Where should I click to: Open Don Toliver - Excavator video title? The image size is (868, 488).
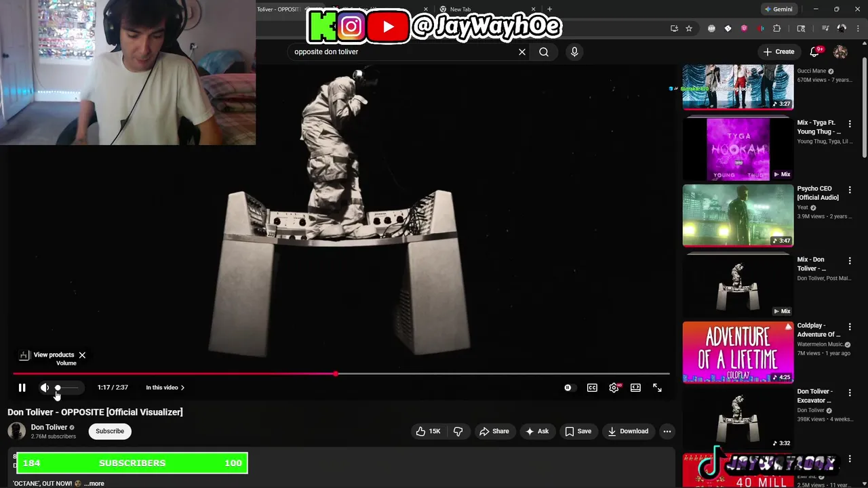click(x=815, y=396)
